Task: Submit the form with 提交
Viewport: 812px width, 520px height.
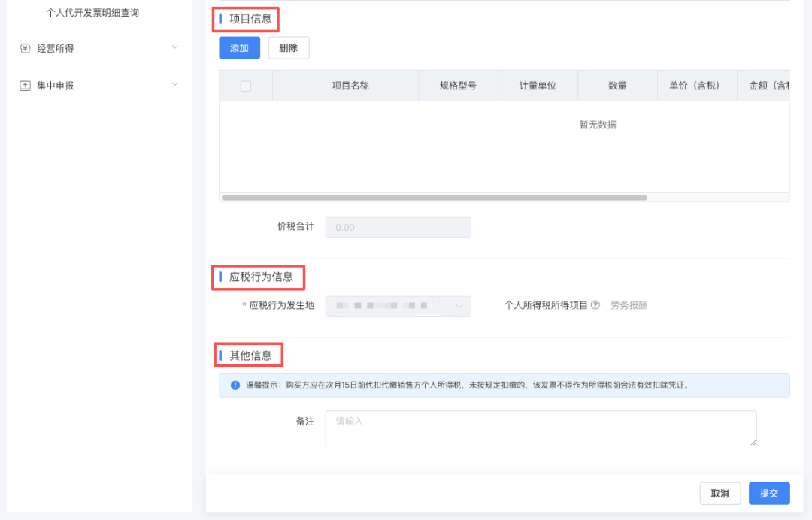Action: (x=769, y=494)
